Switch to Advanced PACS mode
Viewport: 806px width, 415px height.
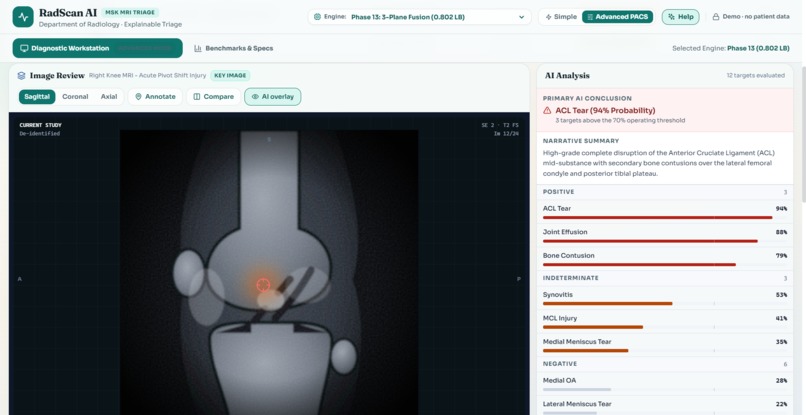click(617, 17)
